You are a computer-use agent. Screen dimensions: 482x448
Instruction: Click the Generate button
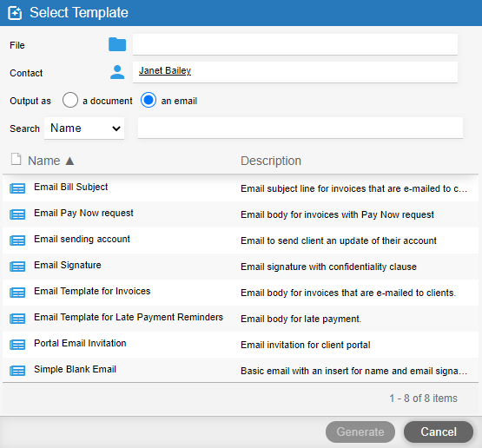coord(360,432)
